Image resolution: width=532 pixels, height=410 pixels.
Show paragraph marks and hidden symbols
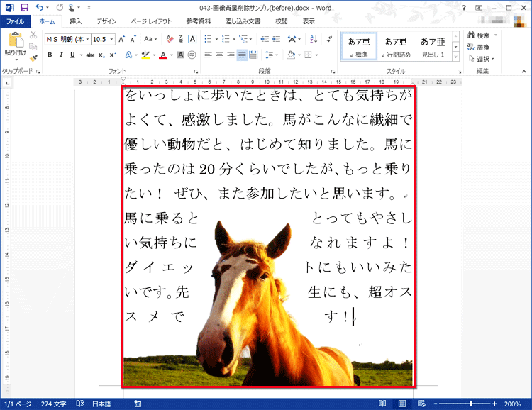(329, 40)
